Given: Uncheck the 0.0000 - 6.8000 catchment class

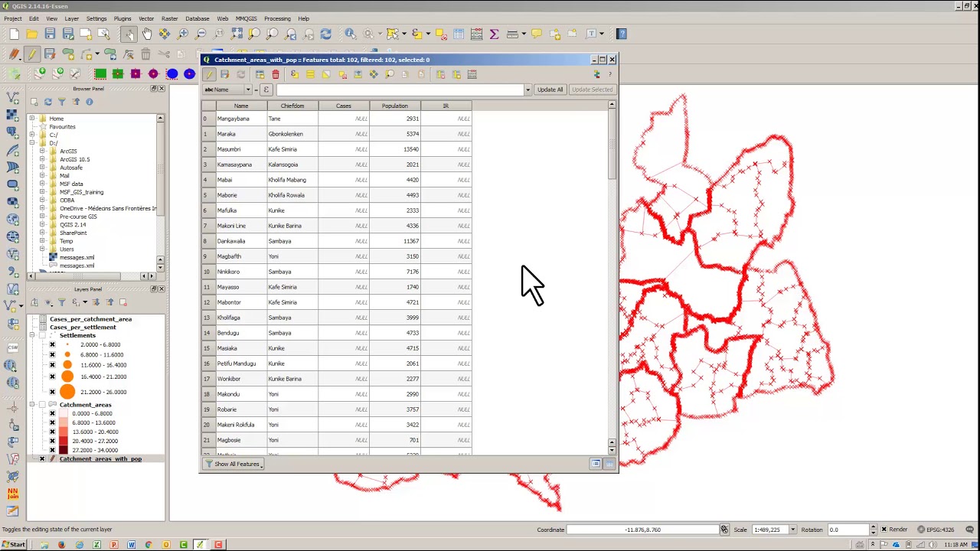Looking at the screenshot, I should (52, 414).
